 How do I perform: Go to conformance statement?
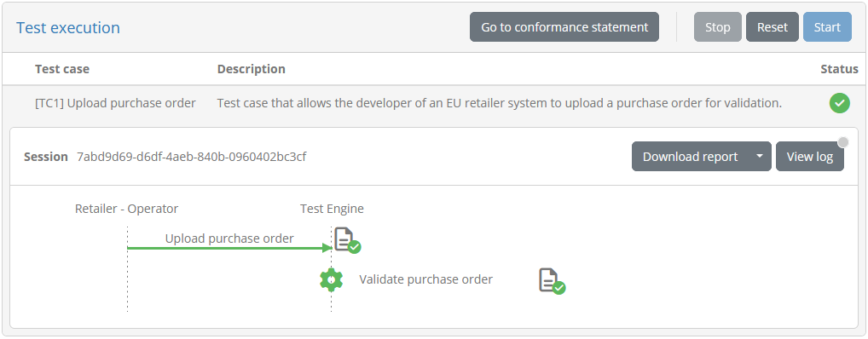click(x=564, y=27)
